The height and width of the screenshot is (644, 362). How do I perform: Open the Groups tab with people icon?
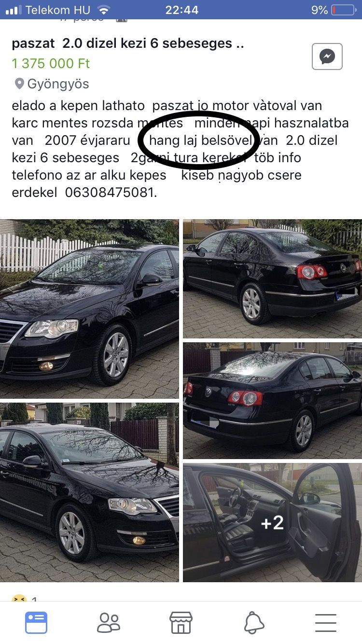tap(109, 623)
